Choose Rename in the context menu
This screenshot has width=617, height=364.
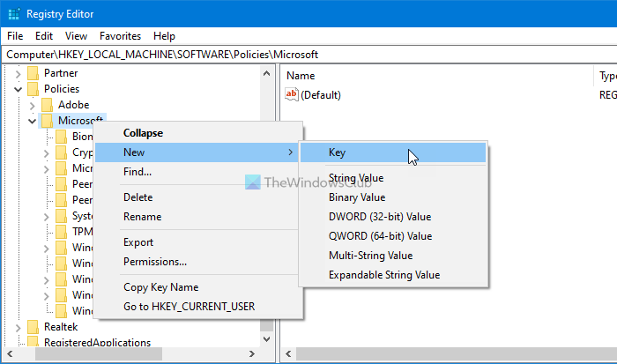point(198,217)
